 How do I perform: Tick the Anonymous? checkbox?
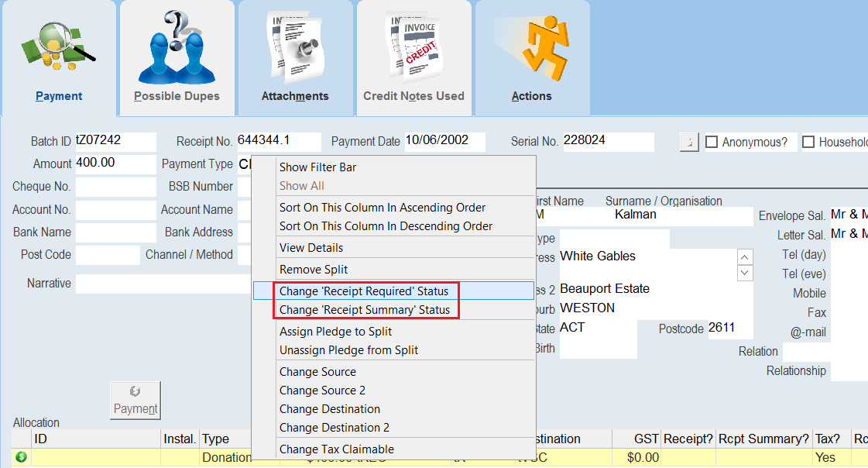coord(712,142)
